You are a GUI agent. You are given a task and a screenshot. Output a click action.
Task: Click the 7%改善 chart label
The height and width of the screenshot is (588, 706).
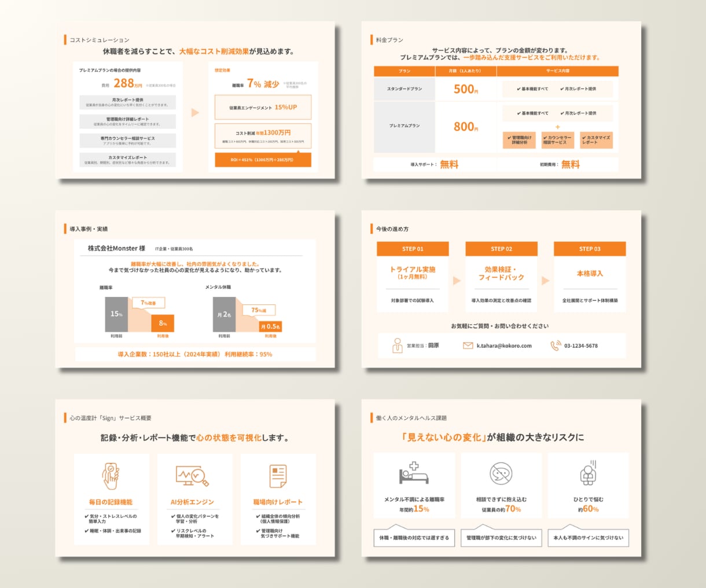click(x=148, y=303)
